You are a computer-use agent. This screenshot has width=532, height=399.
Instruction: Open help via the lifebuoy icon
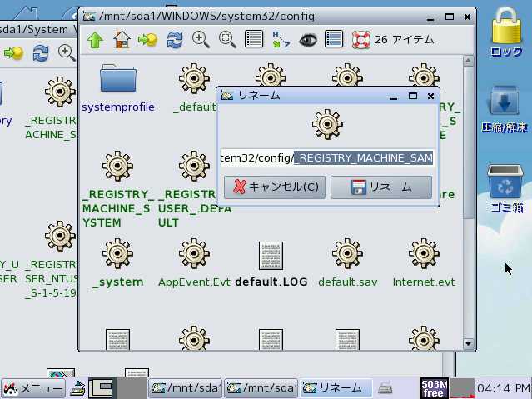(x=360, y=39)
